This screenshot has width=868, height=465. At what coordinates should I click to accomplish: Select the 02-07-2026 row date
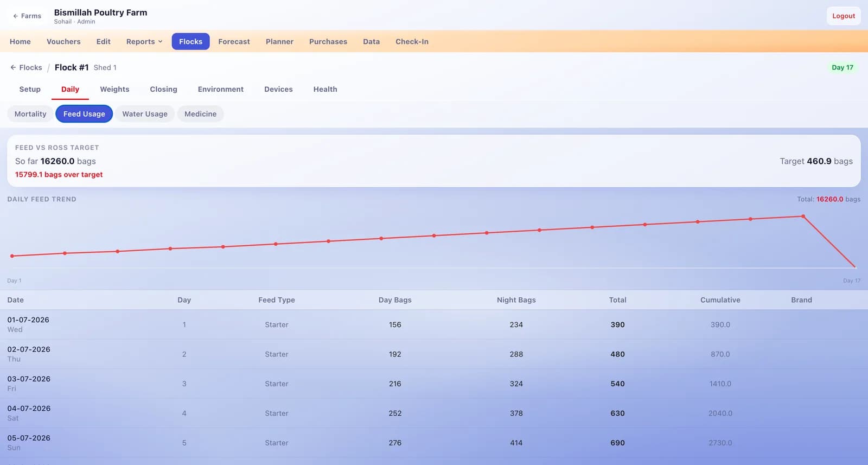28,349
